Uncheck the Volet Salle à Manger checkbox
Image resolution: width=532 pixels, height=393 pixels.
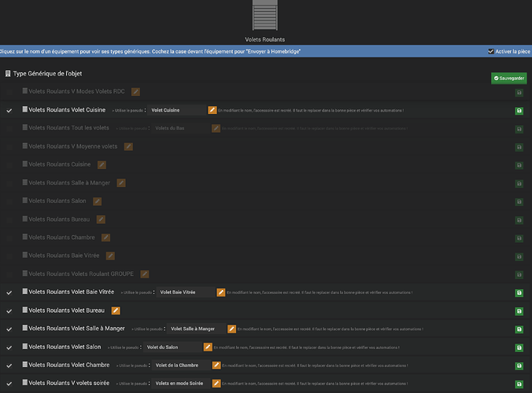[x=9, y=329]
